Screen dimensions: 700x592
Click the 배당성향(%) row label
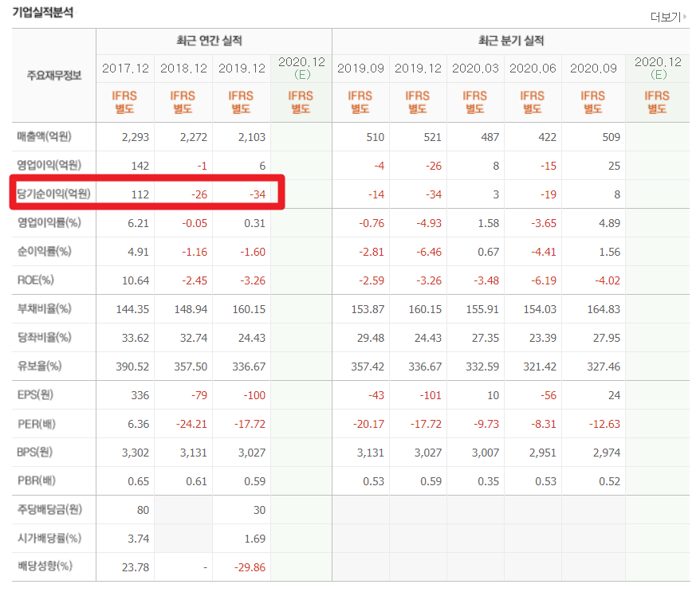tap(45, 567)
